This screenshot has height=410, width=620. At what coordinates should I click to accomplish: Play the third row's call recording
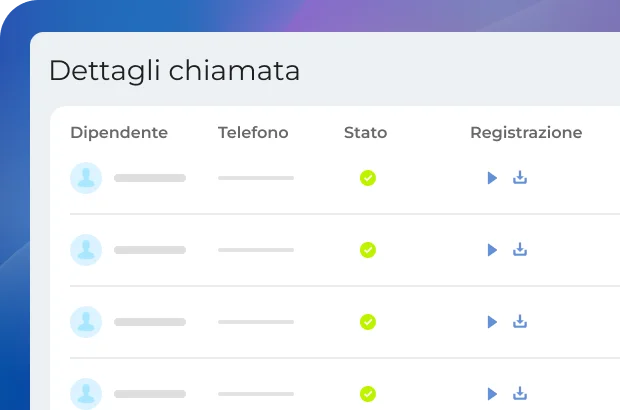[x=491, y=322]
